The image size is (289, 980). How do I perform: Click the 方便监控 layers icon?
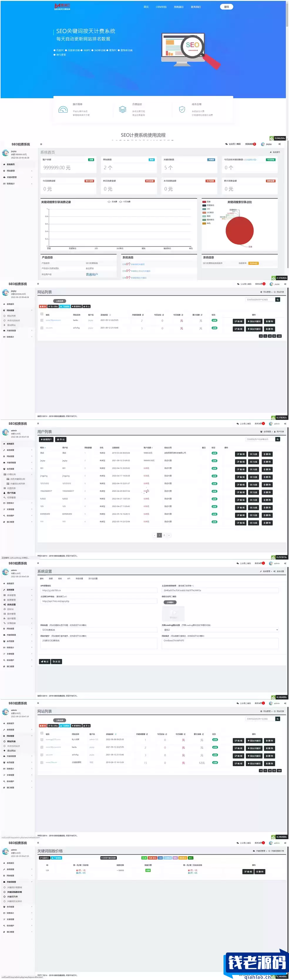click(122, 109)
